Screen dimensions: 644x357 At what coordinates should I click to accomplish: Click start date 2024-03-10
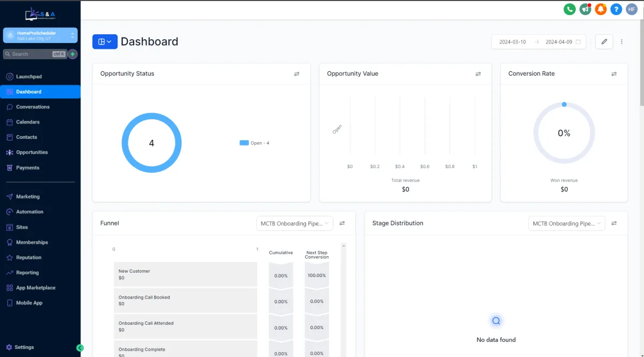coord(513,42)
